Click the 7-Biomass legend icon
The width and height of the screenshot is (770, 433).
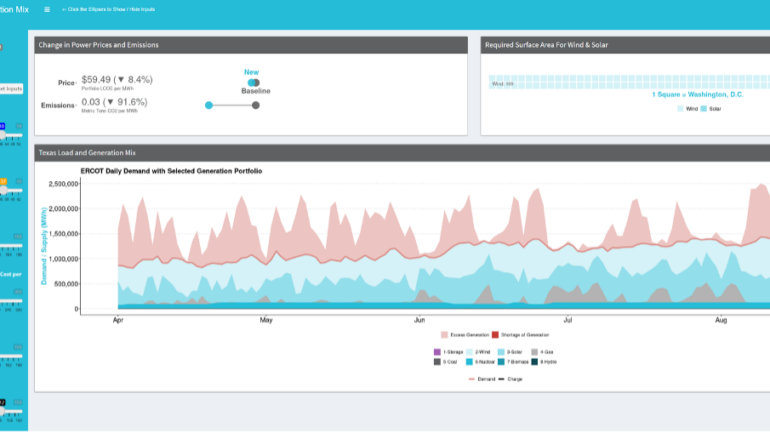point(502,362)
